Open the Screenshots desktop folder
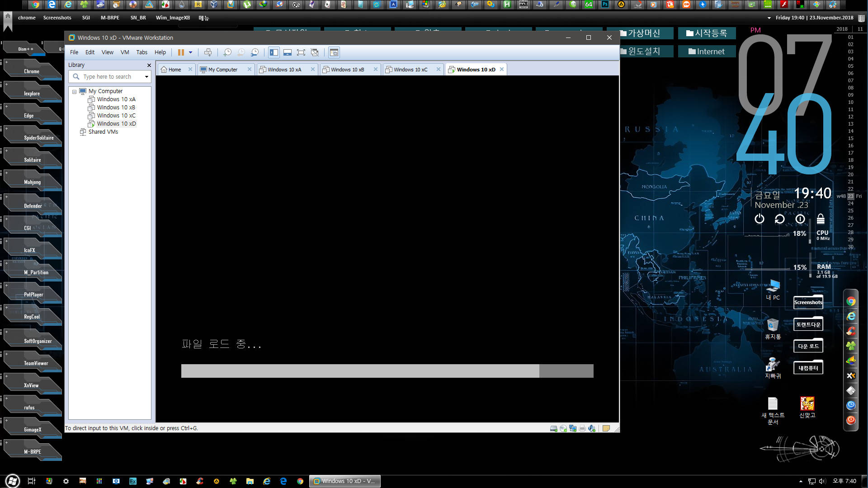This screenshot has height=488, width=868. tap(808, 302)
